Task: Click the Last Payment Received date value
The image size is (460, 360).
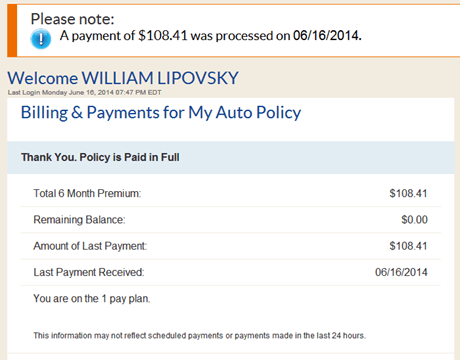Action: pos(401,272)
